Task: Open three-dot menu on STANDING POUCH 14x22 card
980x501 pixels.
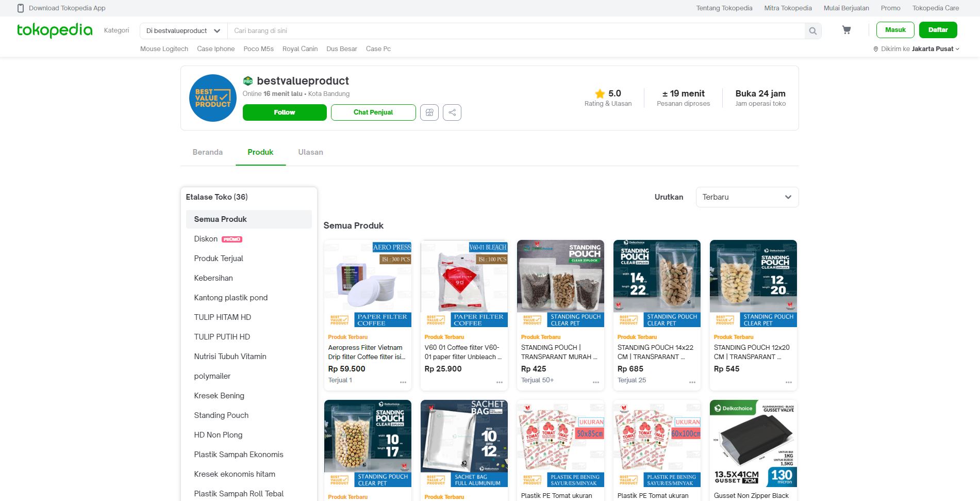Action: [692, 382]
